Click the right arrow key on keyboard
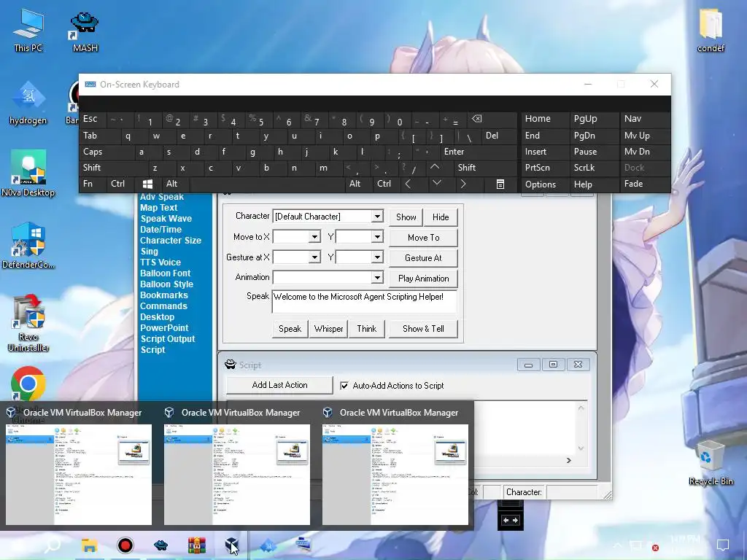 pyautogui.click(x=462, y=184)
